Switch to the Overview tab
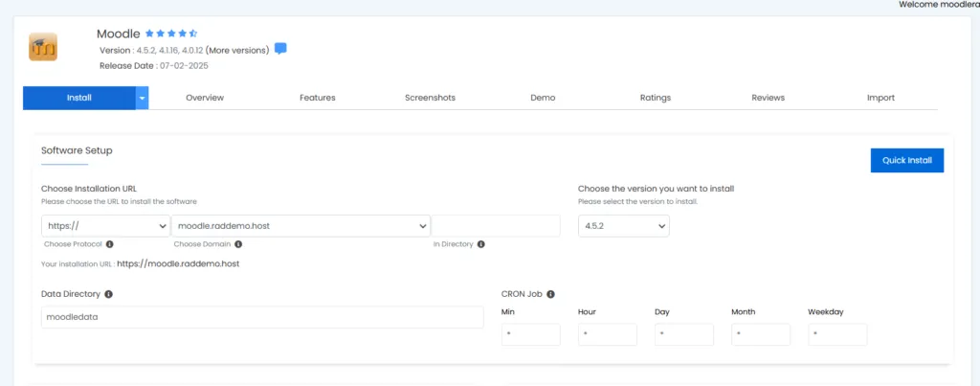 tap(205, 98)
